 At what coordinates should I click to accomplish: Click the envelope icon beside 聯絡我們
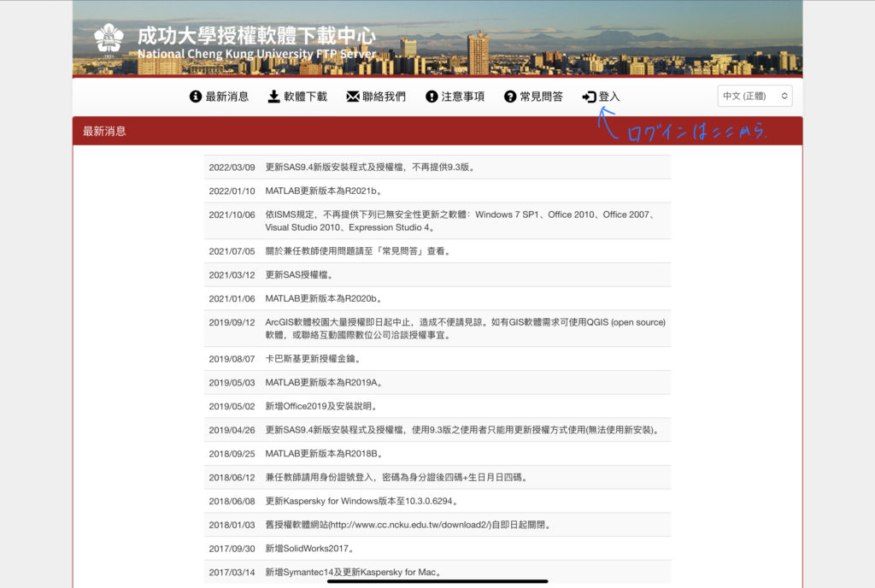pyautogui.click(x=351, y=97)
